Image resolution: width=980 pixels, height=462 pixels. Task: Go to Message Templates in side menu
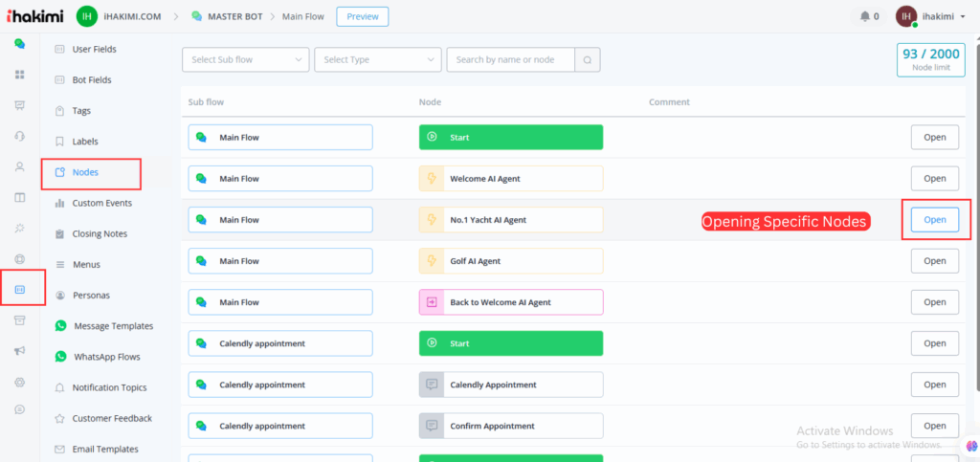pyautogui.click(x=113, y=326)
